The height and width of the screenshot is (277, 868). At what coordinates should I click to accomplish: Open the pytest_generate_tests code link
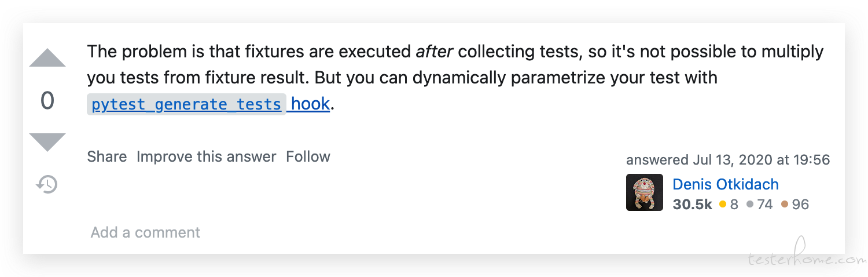tap(186, 104)
